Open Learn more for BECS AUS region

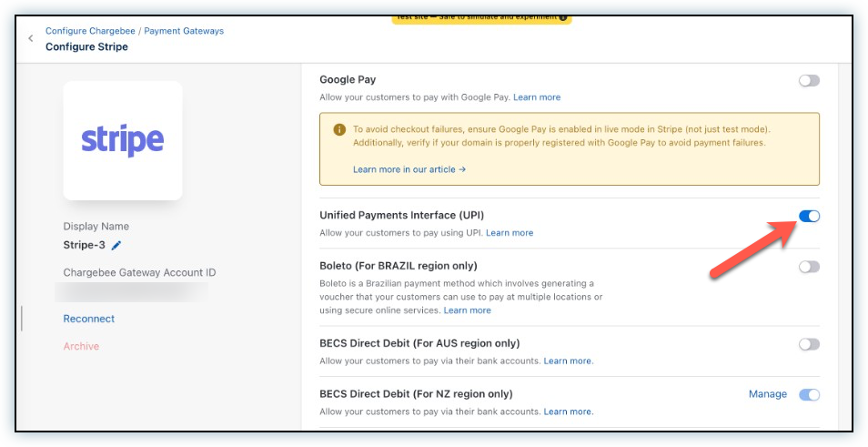pyautogui.click(x=569, y=361)
